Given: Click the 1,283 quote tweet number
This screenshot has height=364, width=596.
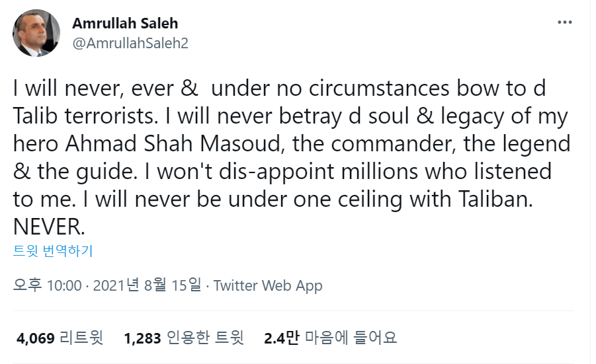Looking at the screenshot, I should click(x=142, y=338).
